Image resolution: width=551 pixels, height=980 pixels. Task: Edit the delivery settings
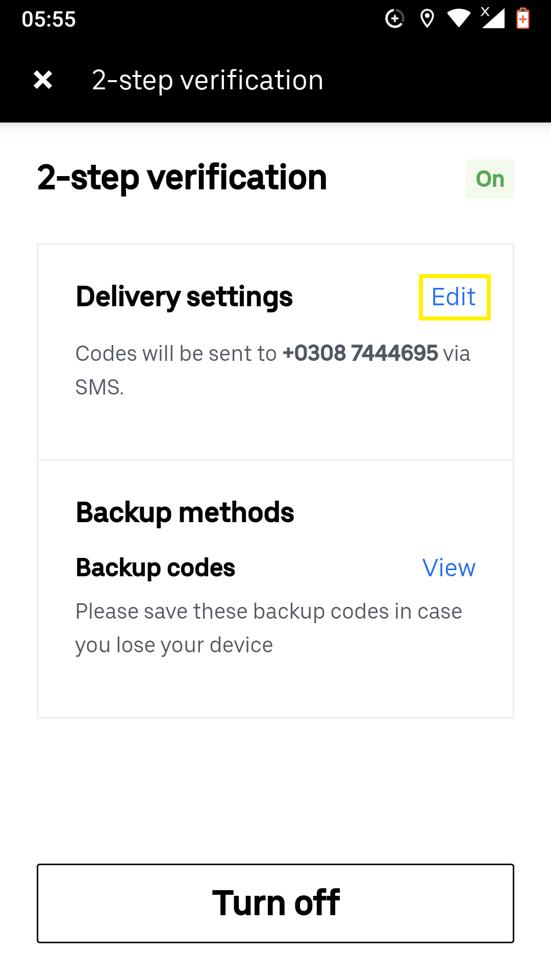click(x=454, y=297)
